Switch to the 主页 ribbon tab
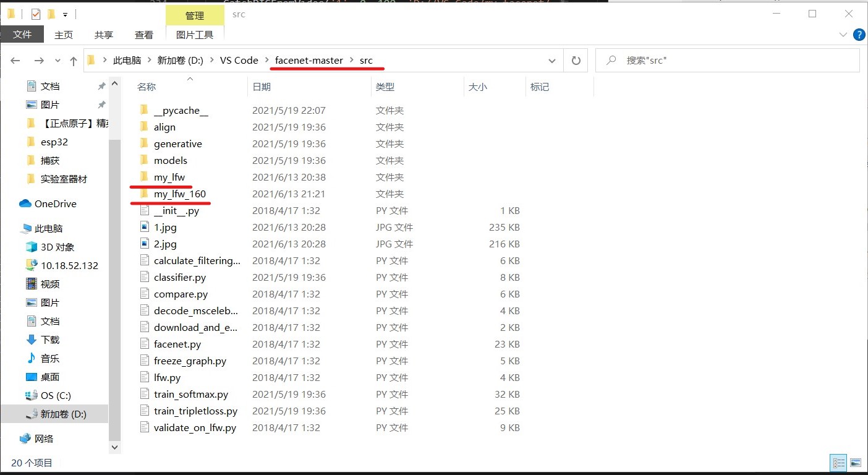This screenshot has height=475, width=868. (x=64, y=35)
